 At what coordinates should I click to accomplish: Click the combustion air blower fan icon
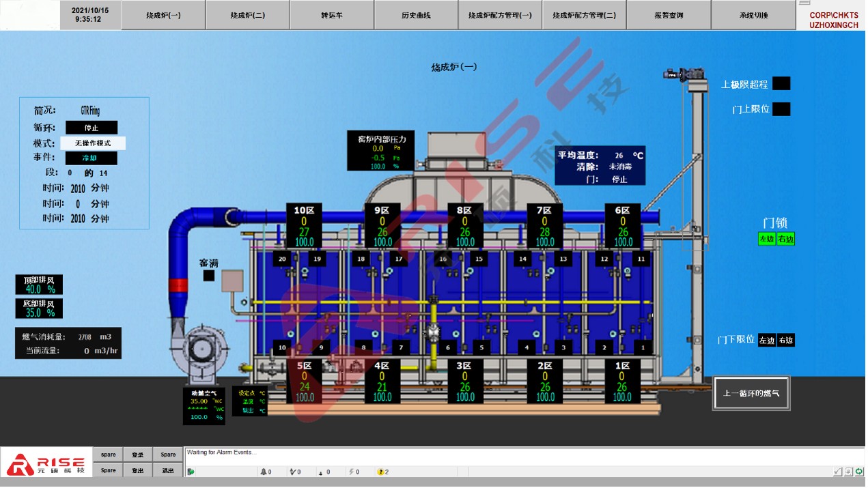click(x=201, y=351)
